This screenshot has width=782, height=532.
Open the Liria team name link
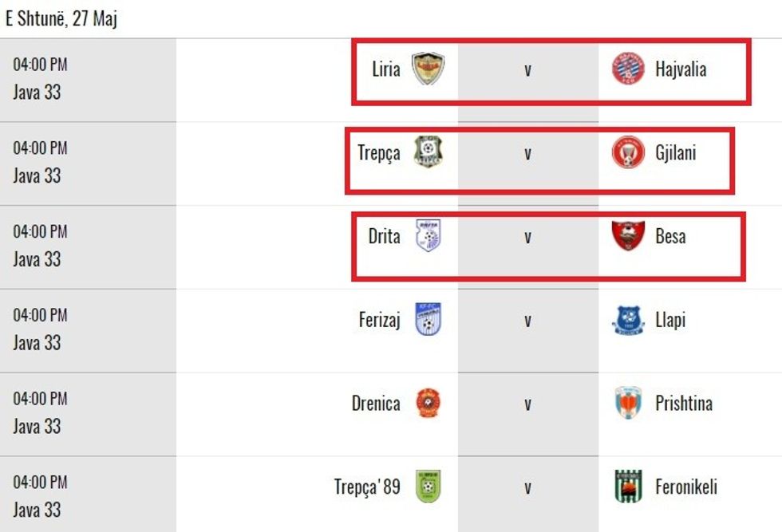[x=386, y=69]
